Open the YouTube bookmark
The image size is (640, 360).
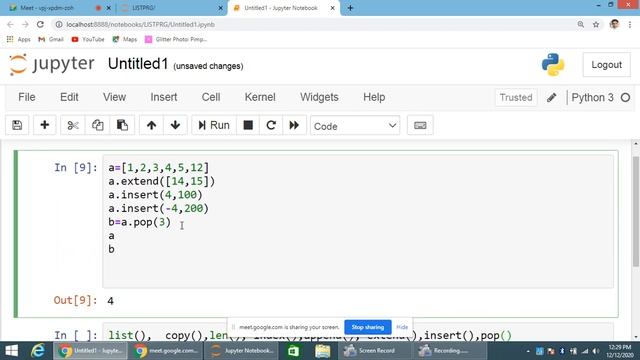point(88,39)
